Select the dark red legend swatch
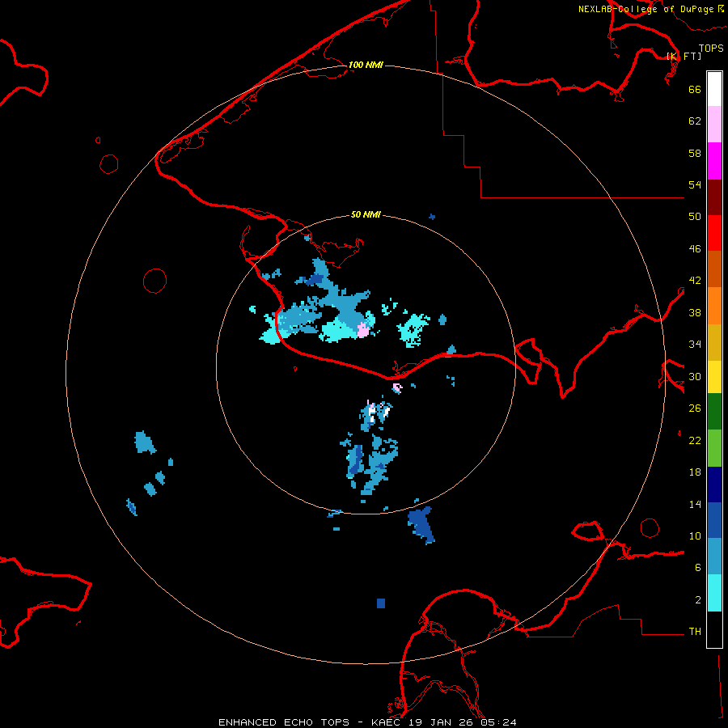 pyautogui.click(x=714, y=197)
